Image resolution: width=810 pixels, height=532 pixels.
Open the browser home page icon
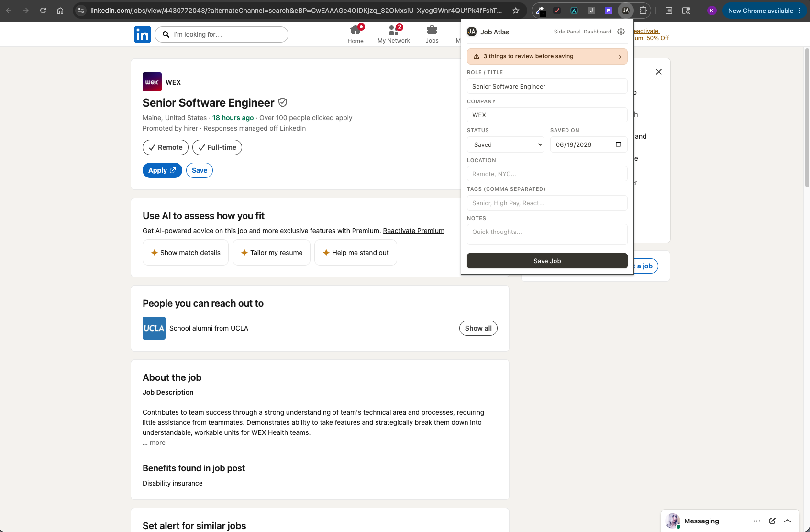60,11
